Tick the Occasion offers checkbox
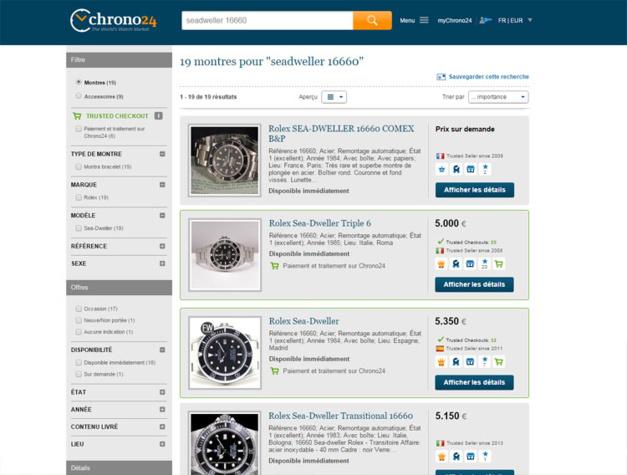This screenshot has width=627, height=475. (x=79, y=309)
